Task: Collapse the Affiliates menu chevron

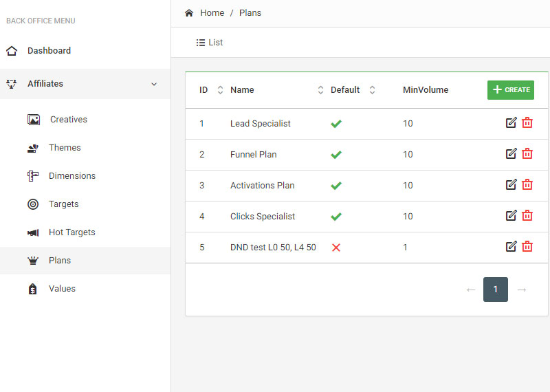Action: [x=154, y=84]
